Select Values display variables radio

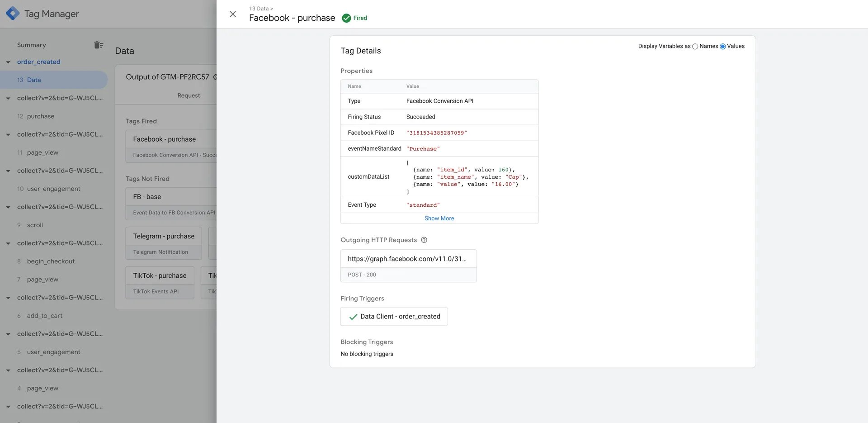pos(722,47)
